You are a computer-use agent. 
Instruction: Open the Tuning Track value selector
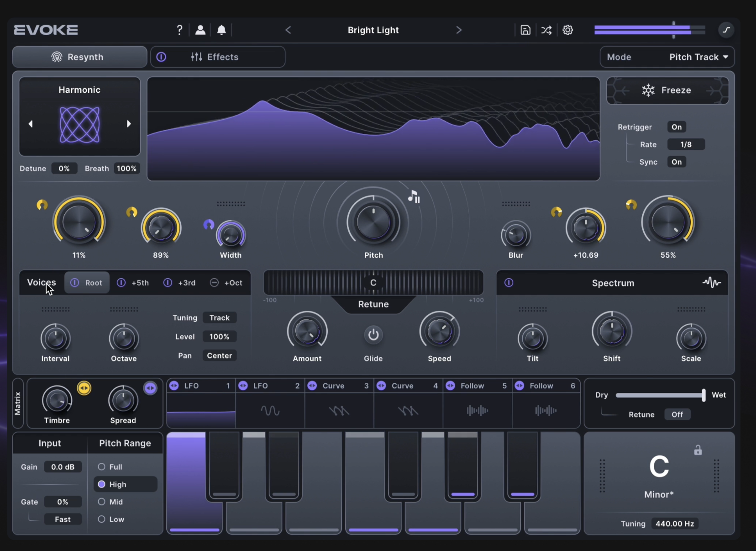220,318
